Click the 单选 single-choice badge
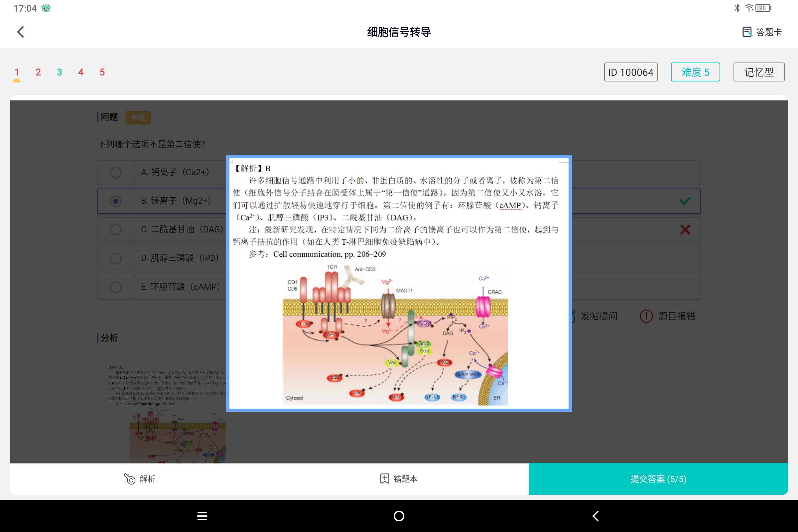This screenshot has height=532, width=798. click(x=138, y=117)
